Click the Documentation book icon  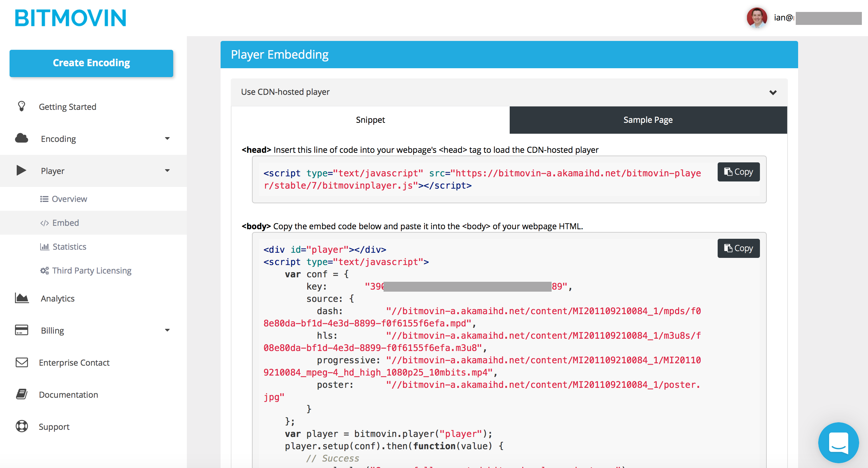[x=21, y=394]
